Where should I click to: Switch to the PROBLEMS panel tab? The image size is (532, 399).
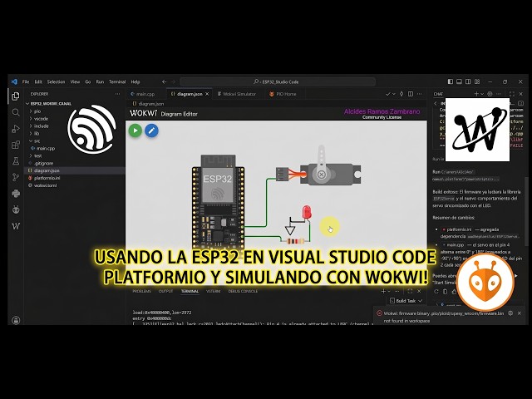142,291
